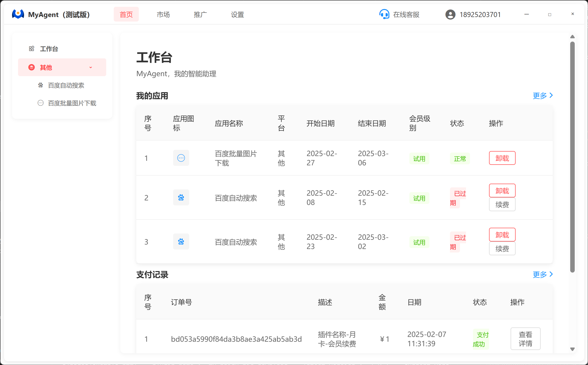This screenshot has width=588, height=365.
Task: Click the Baidu paw app icon in row 3
Action: [x=181, y=241]
